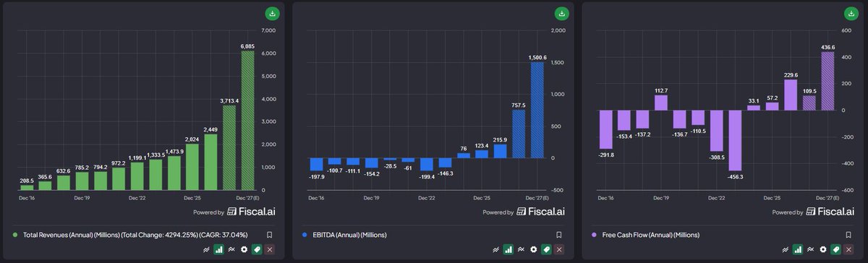The height and width of the screenshot is (263, 868).
Task: Click the 123.4 EBITDA value label
Action: pos(482,145)
